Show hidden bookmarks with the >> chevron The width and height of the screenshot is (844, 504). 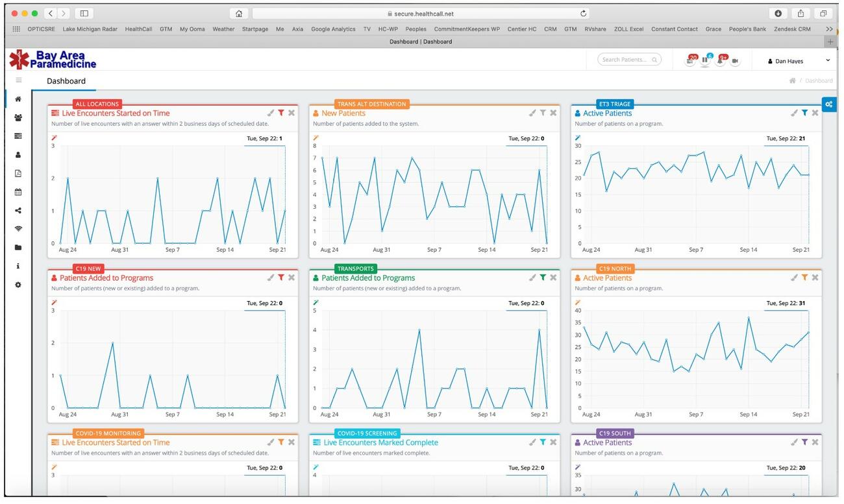coord(829,29)
